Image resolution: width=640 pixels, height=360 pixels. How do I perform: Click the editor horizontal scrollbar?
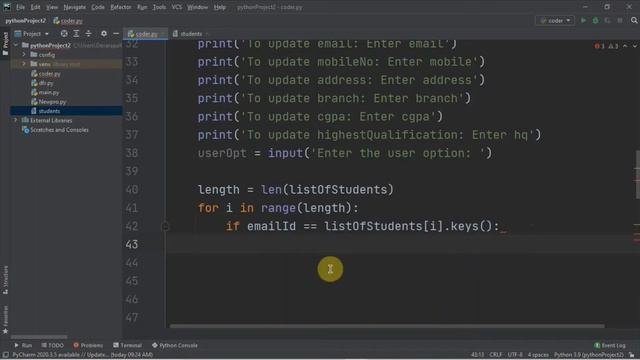pyautogui.click(x=387, y=326)
